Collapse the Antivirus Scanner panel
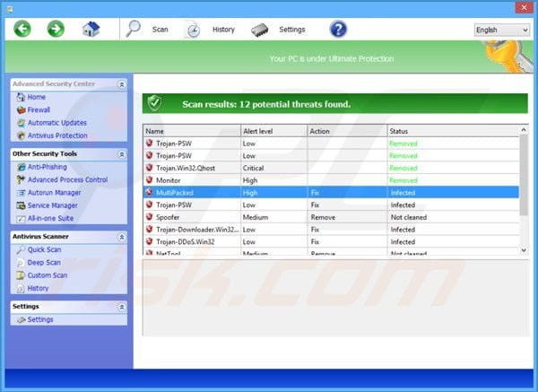 [121, 237]
